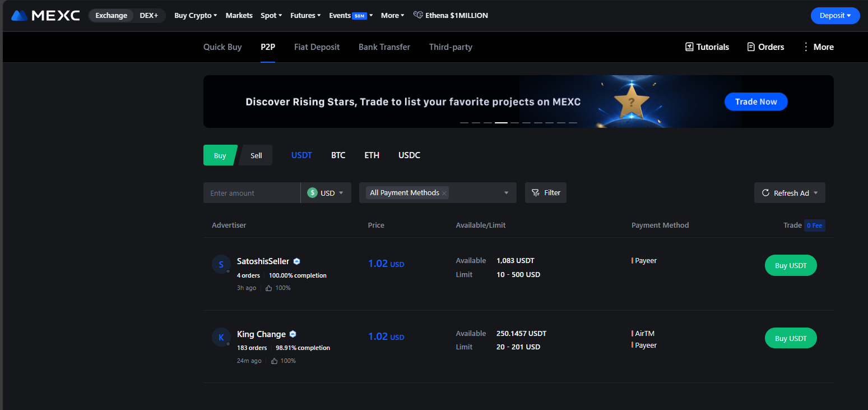Screen dimensions: 868x410
Task: Click the thumbs-up rating for King Change
Action: click(x=283, y=361)
